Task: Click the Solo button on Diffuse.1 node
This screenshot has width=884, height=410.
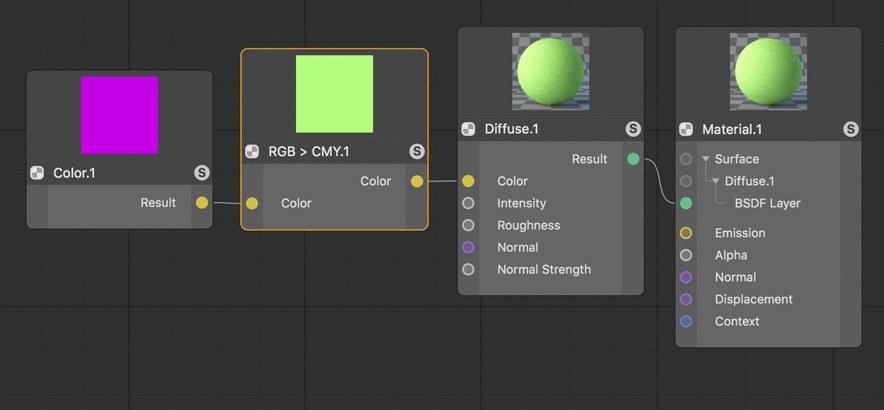Action: click(633, 129)
